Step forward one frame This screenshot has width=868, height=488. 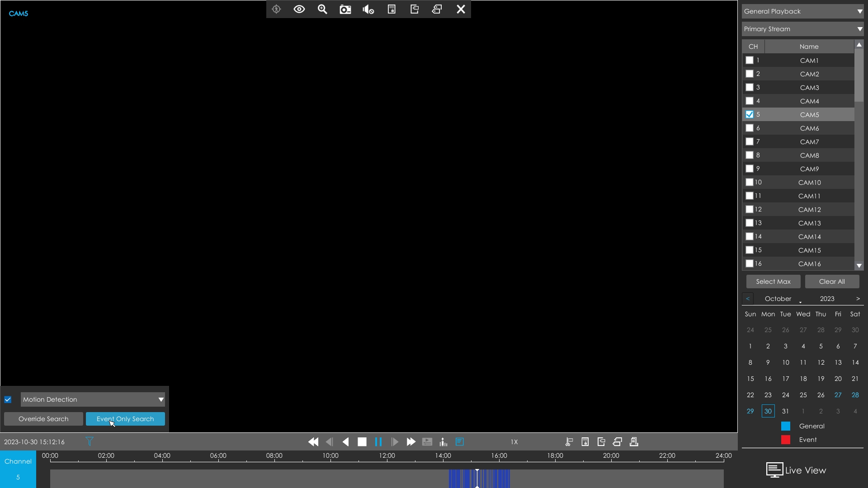pos(395,442)
